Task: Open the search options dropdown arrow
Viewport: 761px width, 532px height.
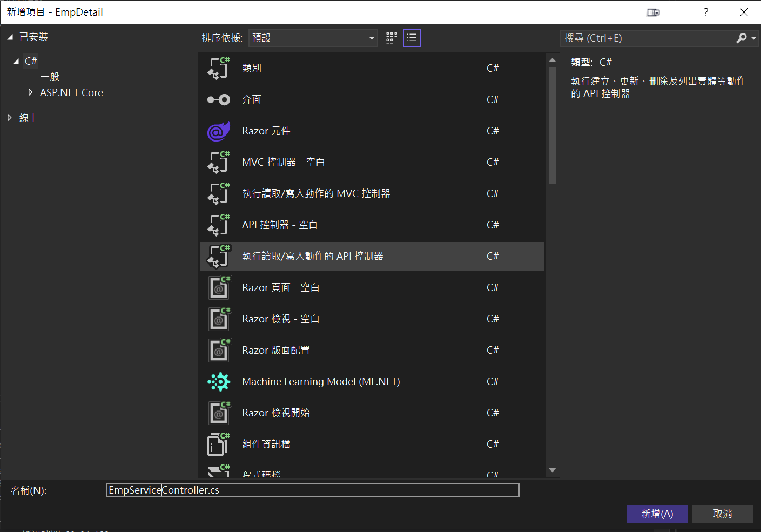Action: [x=753, y=38]
